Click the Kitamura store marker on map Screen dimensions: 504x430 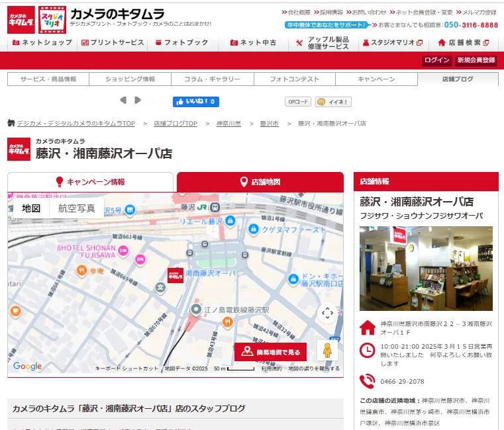[x=176, y=276]
